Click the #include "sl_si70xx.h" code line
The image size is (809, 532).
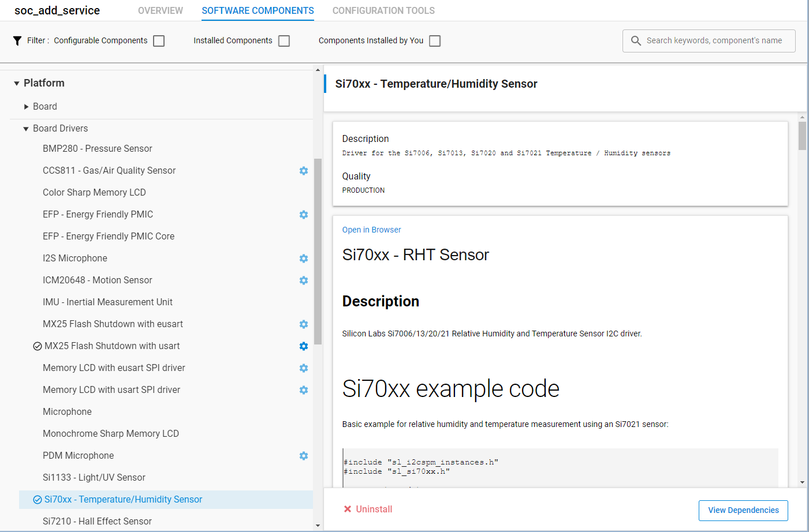397,471
